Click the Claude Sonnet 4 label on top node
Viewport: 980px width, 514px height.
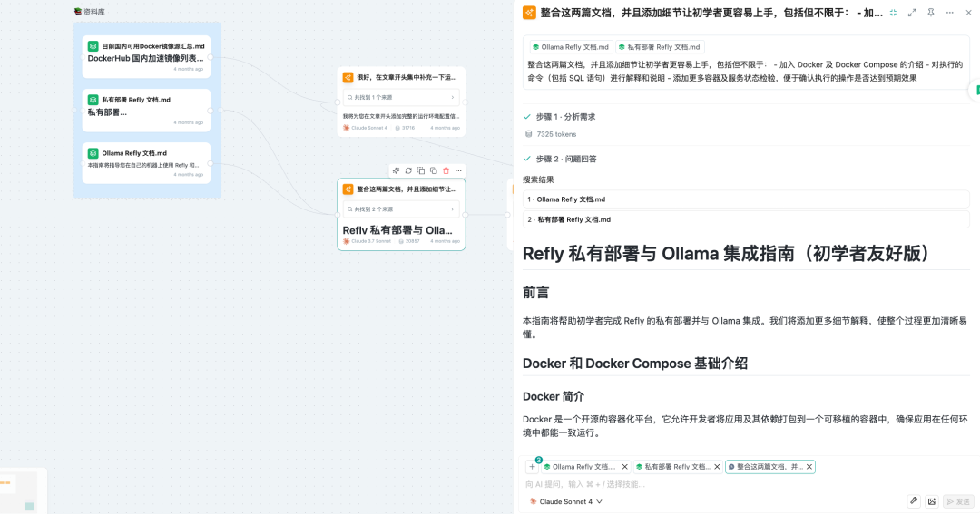368,128
